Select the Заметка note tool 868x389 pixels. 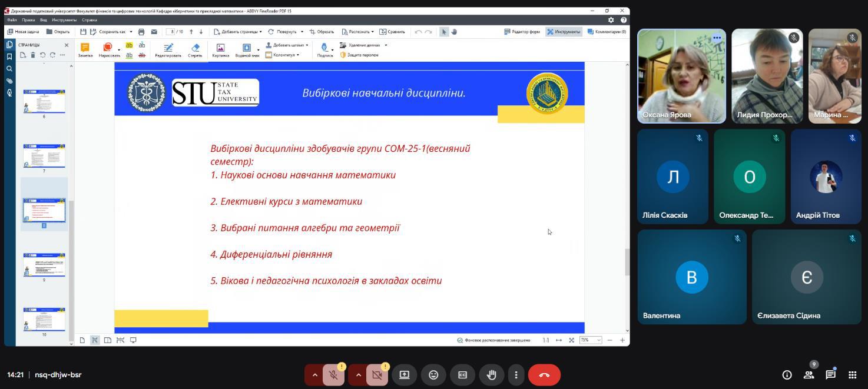coord(85,49)
